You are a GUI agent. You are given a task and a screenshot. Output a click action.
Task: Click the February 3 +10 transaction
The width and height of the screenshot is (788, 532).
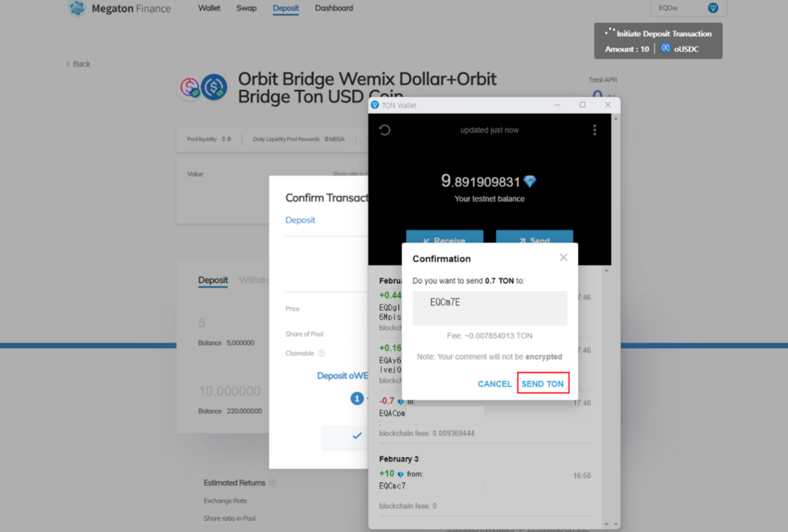pyautogui.click(x=485, y=489)
